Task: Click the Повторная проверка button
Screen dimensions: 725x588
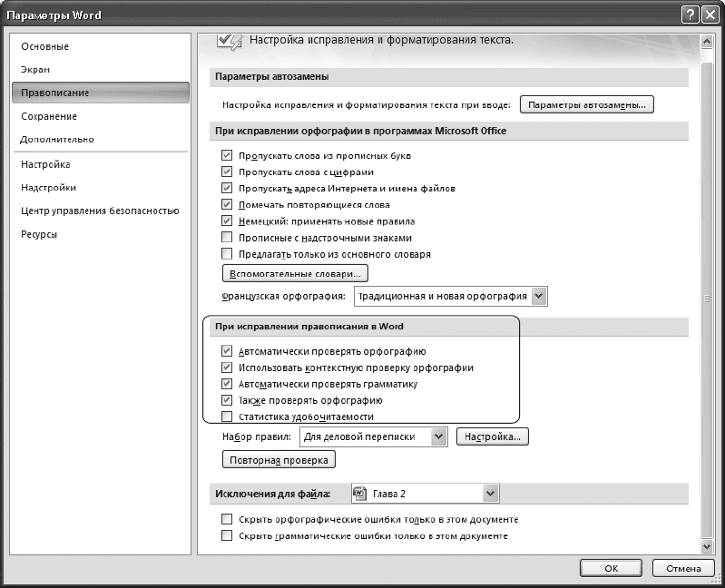Action: click(279, 460)
